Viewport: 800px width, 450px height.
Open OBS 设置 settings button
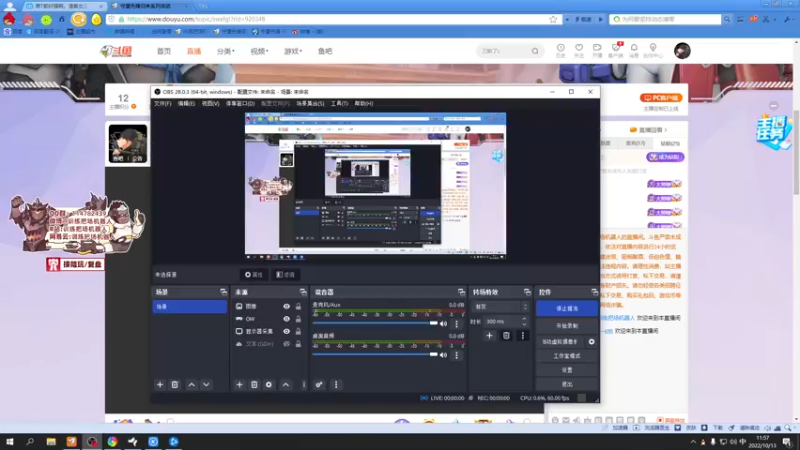(567, 370)
